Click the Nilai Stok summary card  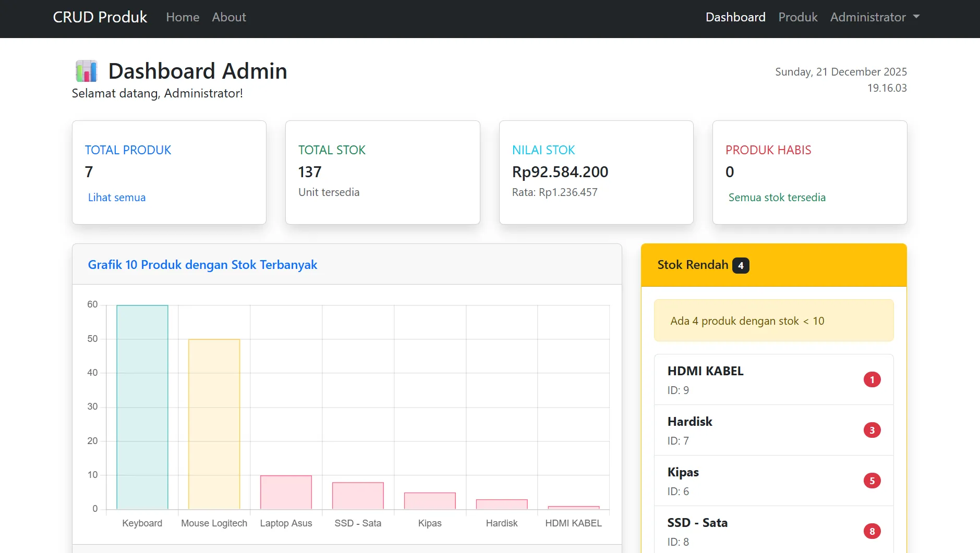pos(596,173)
